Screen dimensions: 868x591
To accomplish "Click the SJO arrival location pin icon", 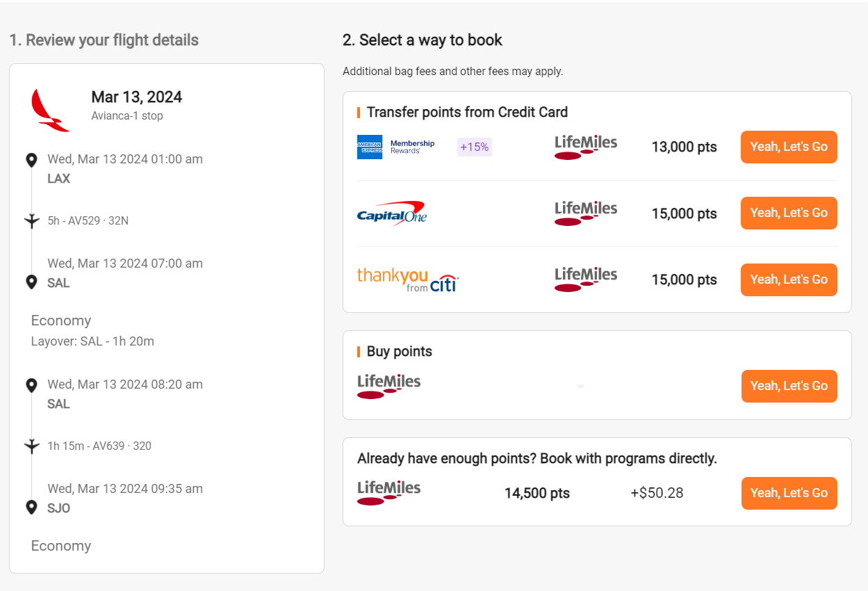I will [x=31, y=507].
